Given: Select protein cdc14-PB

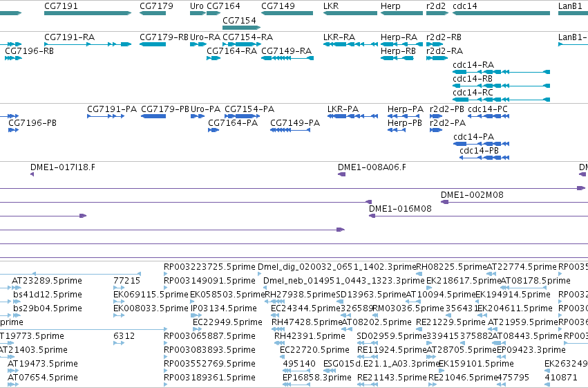Looking at the screenshot, I should click(480, 151).
